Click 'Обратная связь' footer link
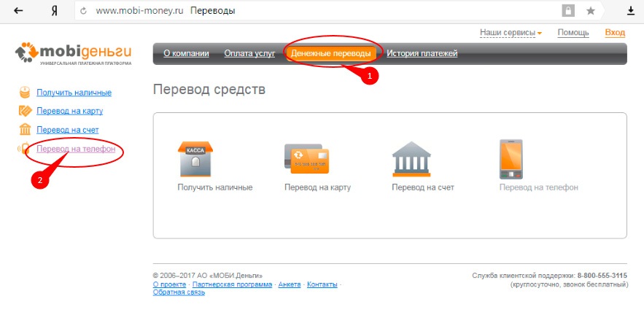The width and height of the screenshot is (644, 315). tap(179, 292)
